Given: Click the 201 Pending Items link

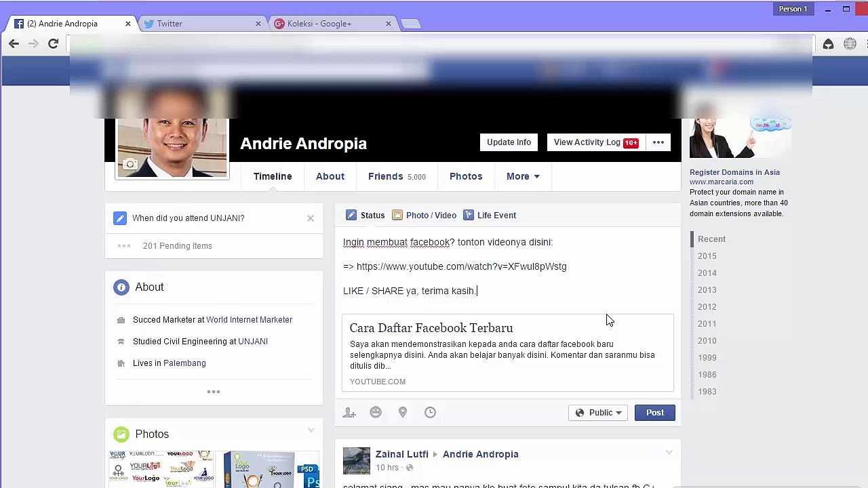Looking at the screenshot, I should pos(178,246).
